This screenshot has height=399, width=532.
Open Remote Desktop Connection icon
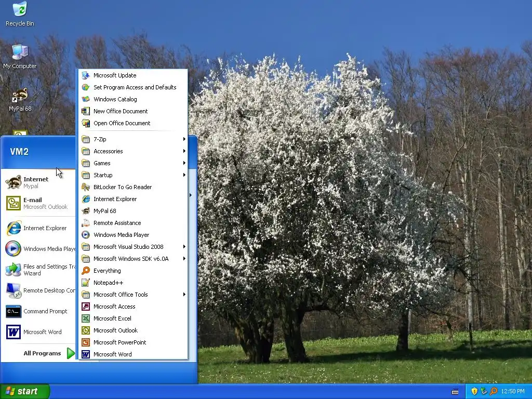point(14,290)
